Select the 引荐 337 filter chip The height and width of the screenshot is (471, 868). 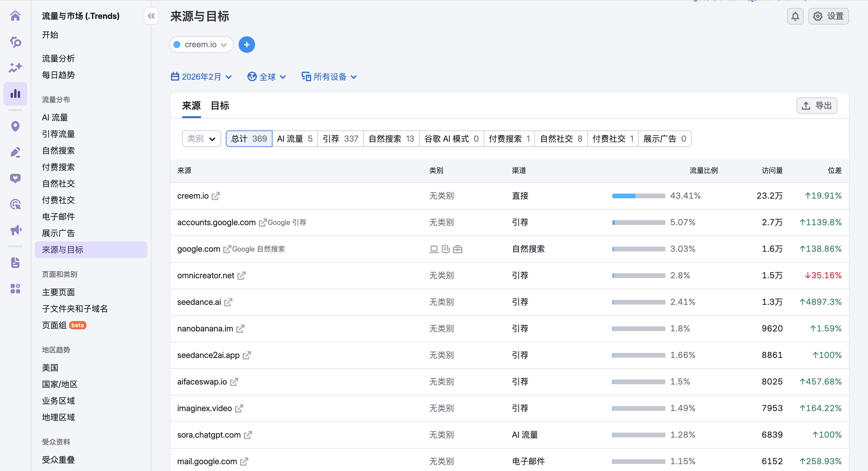(x=340, y=139)
